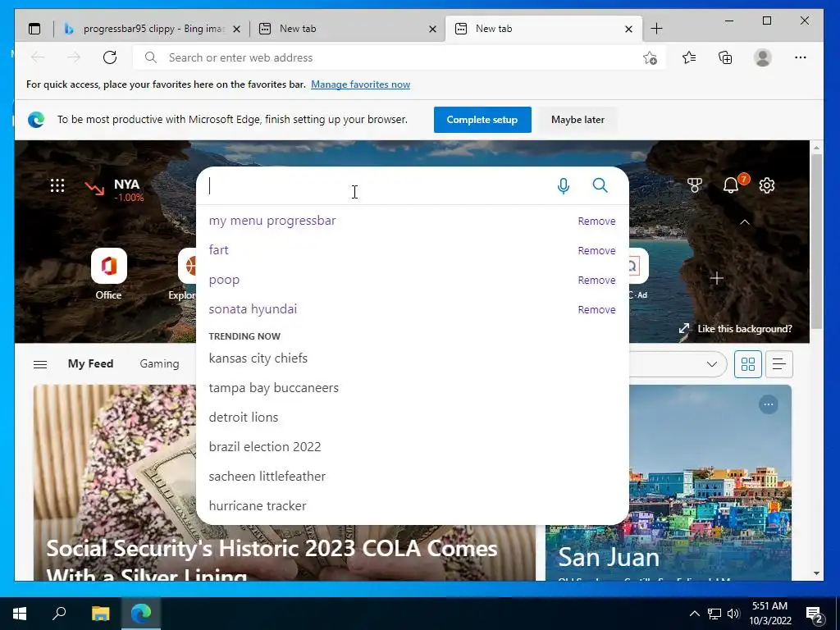Choose trending 'sacheen littlefeather'

click(267, 477)
